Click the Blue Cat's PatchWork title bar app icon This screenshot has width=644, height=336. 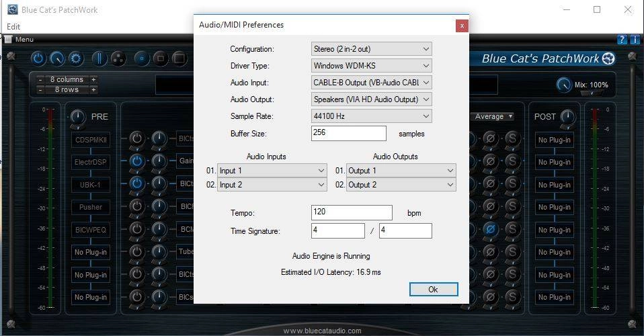pyautogui.click(x=13, y=9)
